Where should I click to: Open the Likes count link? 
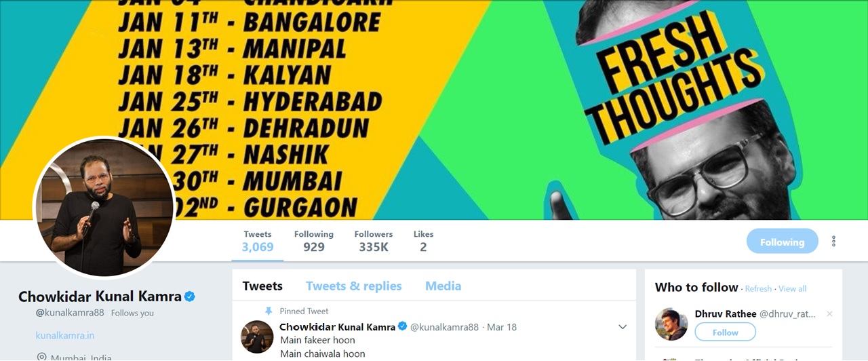(x=423, y=241)
